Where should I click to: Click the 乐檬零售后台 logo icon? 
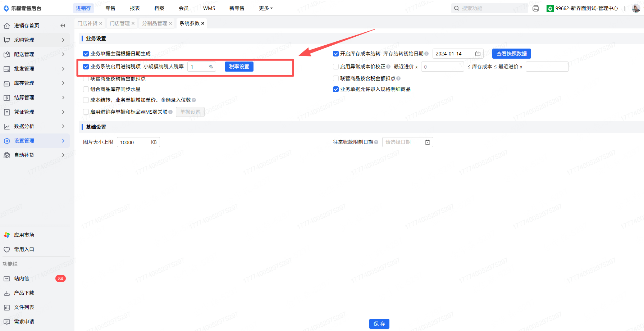point(6,8)
